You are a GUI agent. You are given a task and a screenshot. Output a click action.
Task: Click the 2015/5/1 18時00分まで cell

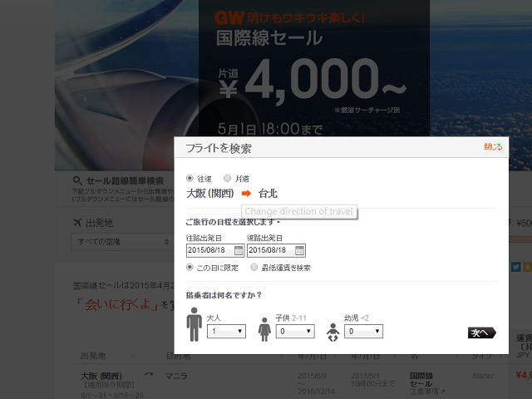point(373,380)
